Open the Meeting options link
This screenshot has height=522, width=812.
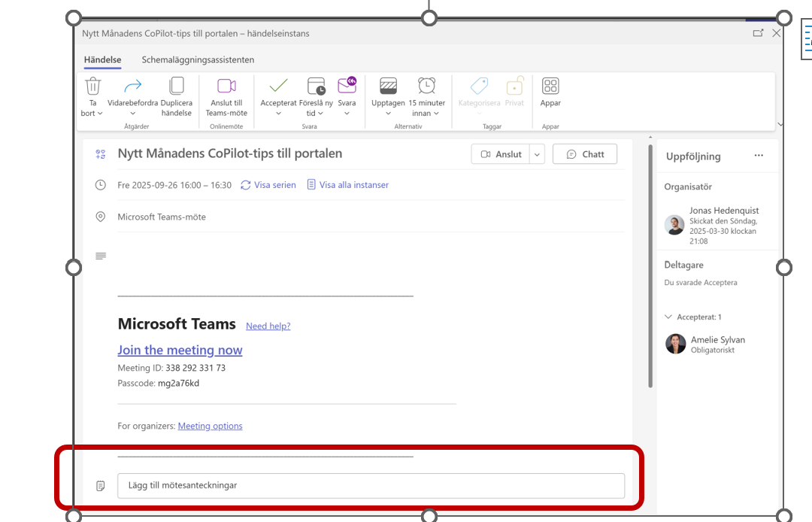click(x=210, y=426)
